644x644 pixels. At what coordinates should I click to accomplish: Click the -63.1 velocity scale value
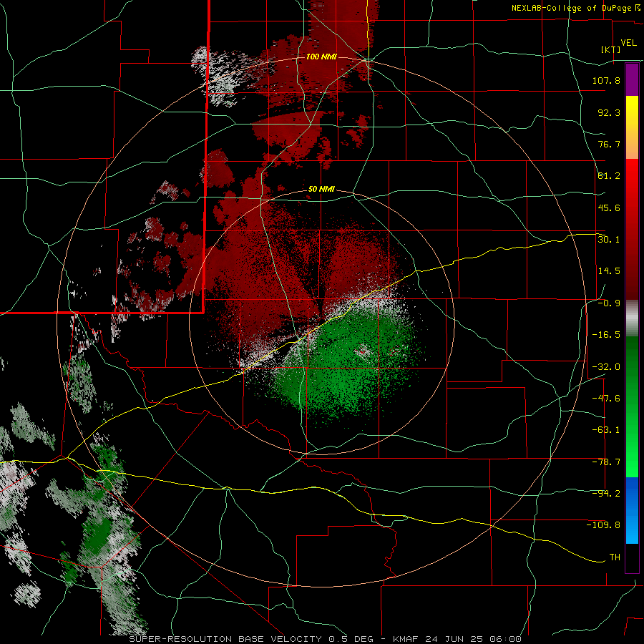click(606, 430)
